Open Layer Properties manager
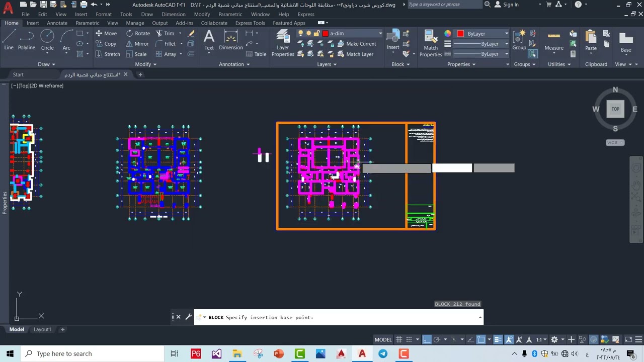Screen dimensions: 644x362 [283, 43]
